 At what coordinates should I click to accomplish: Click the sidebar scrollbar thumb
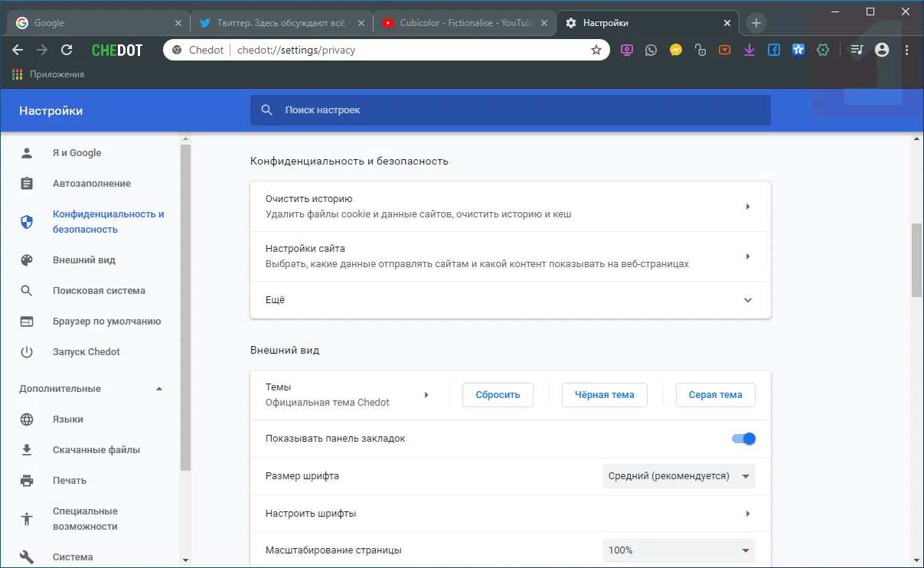click(x=185, y=306)
